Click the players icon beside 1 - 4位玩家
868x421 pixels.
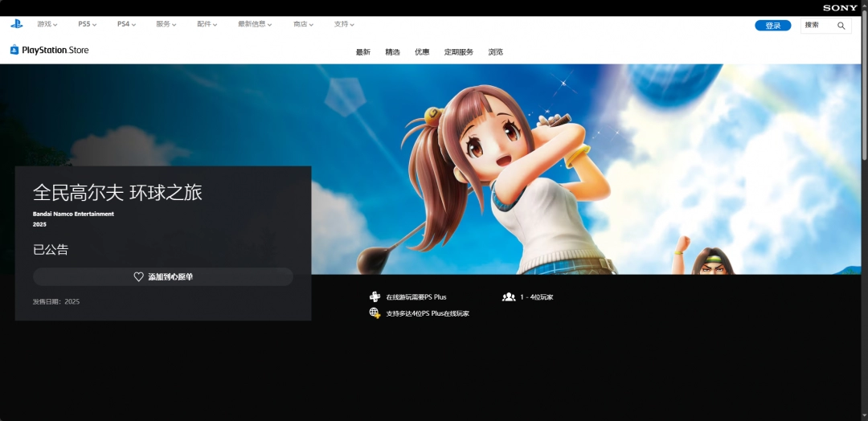(x=508, y=297)
